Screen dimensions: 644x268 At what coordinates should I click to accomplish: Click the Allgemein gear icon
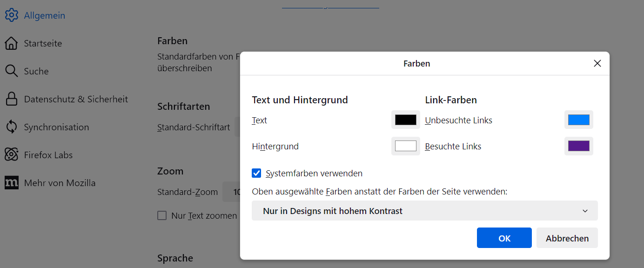[x=11, y=15]
